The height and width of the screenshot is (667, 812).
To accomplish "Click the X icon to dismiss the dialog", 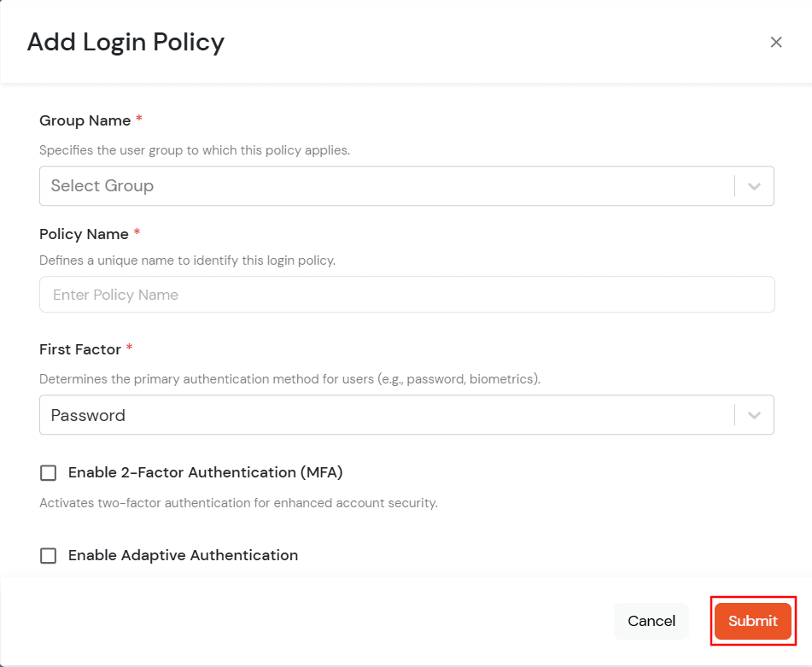I will coord(776,41).
